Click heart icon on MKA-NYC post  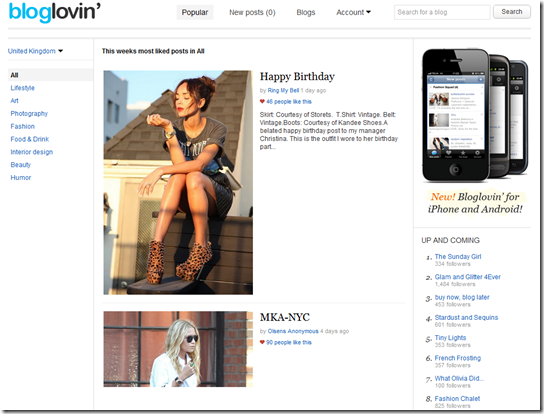[x=262, y=343]
